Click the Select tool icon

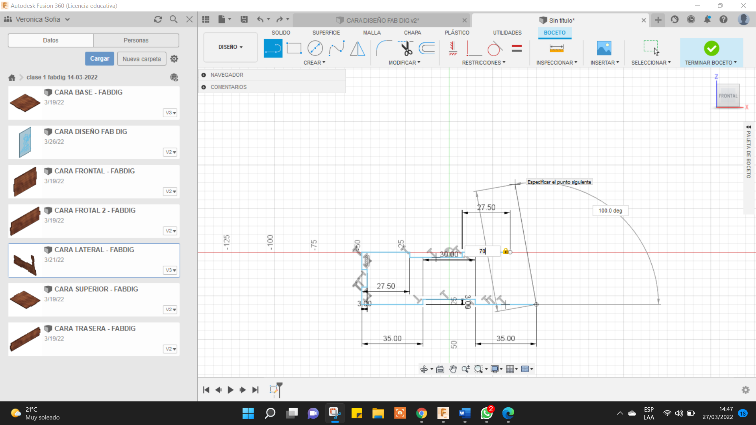(x=651, y=48)
